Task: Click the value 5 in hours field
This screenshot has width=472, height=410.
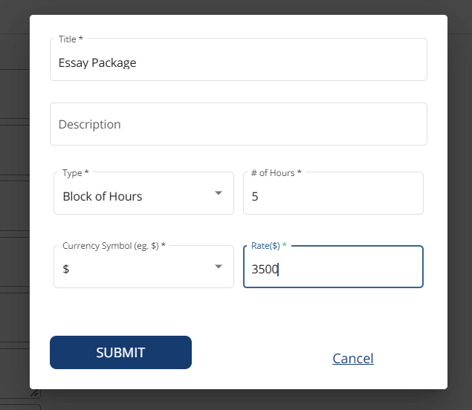Action: (255, 196)
